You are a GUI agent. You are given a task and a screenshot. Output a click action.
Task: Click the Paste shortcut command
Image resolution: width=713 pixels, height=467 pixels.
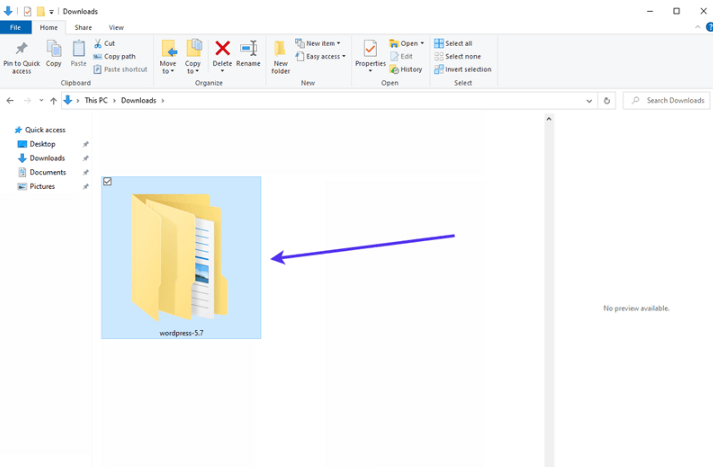121,69
